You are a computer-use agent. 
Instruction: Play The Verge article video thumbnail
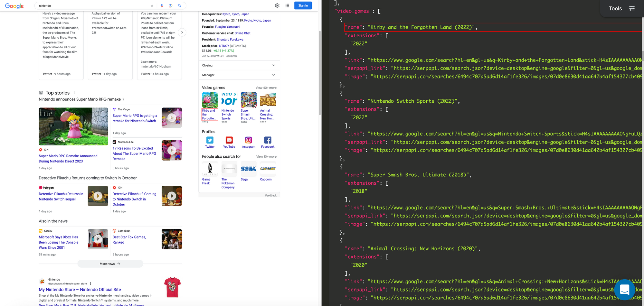(172, 118)
